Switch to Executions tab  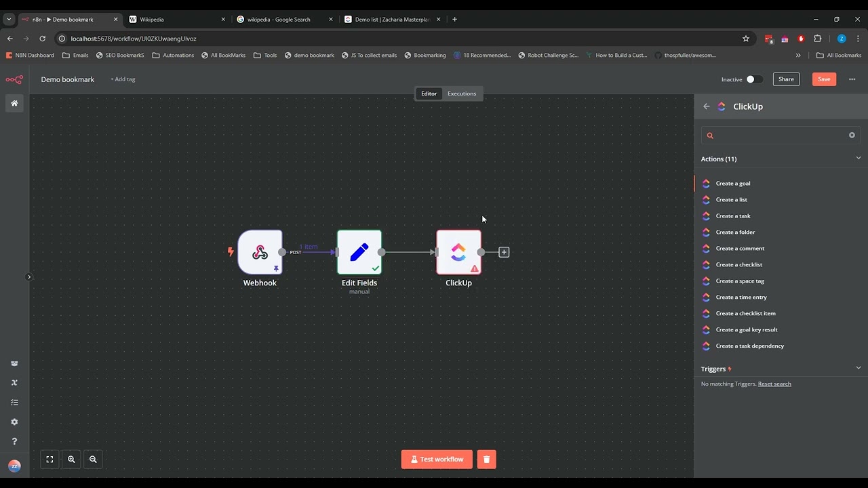coord(462,94)
